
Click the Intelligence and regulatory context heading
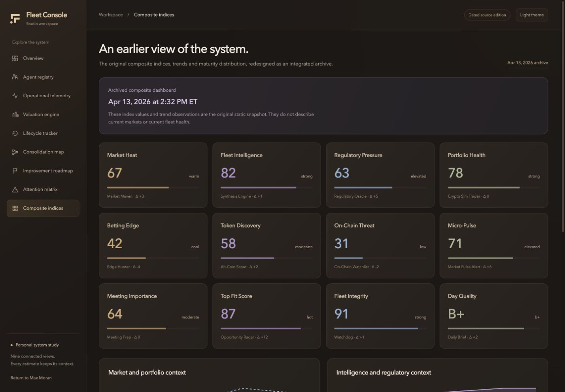(384, 373)
